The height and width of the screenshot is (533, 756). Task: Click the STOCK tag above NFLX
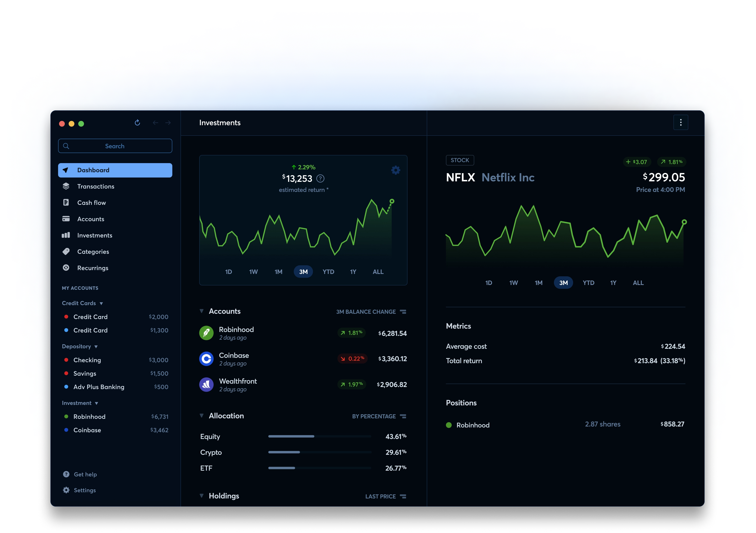click(x=460, y=160)
